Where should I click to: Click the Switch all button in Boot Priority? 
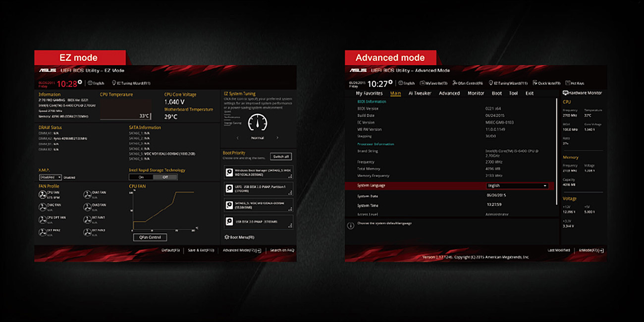281,157
